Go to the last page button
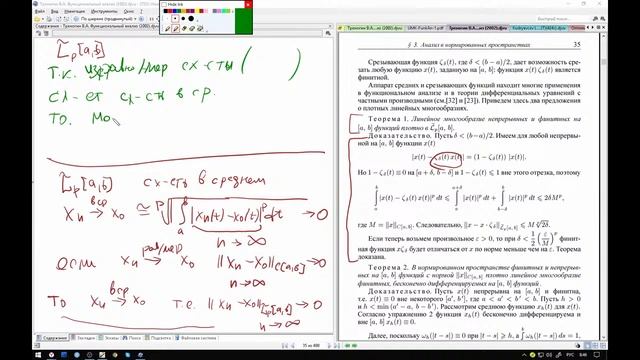 337,346
